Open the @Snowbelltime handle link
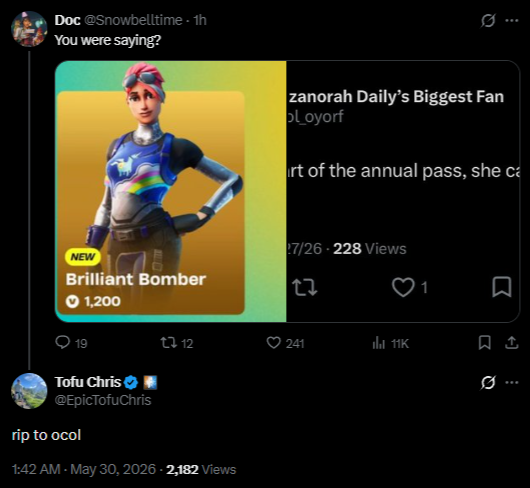530x488 pixels. pos(132,20)
